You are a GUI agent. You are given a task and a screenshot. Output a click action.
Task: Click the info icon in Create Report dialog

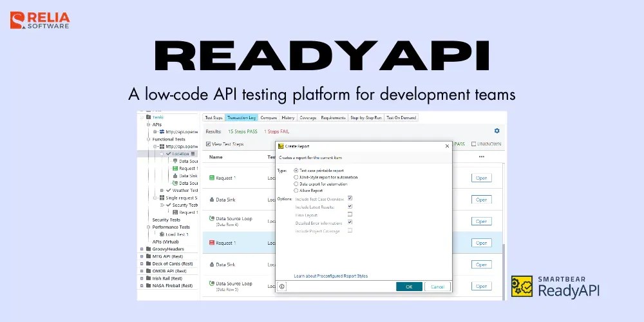(282, 287)
